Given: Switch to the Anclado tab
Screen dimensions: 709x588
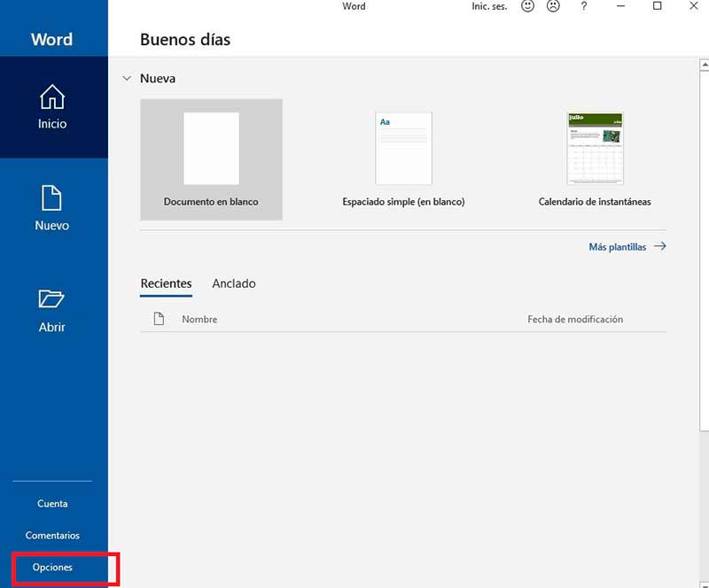Looking at the screenshot, I should click(x=234, y=283).
